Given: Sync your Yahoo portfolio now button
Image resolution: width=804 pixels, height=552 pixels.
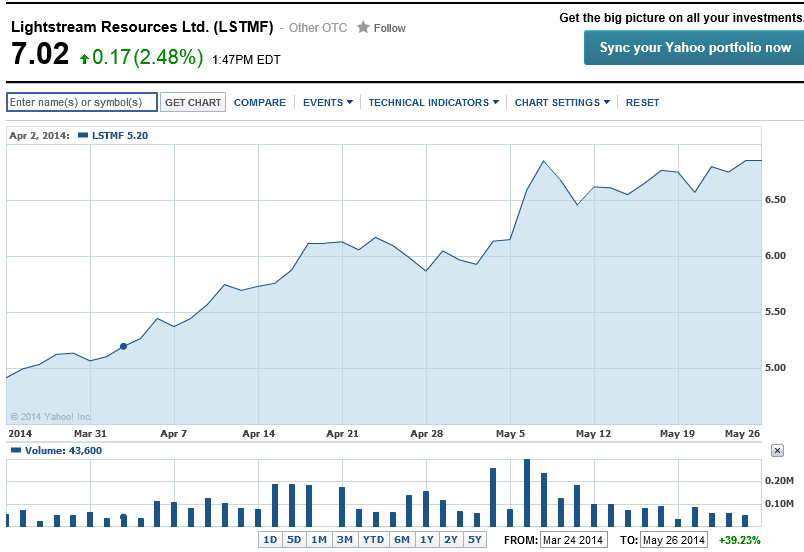Looking at the screenshot, I should (694, 48).
